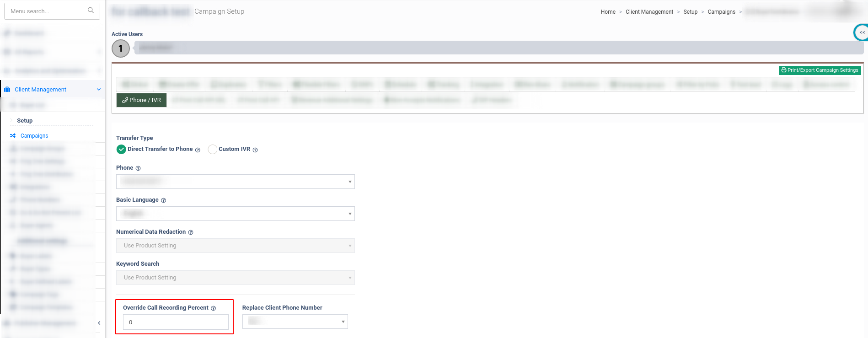Image resolution: width=868 pixels, height=338 pixels.
Task: Navigate to Home via breadcrumb
Action: pyautogui.click(x=608, y=12)
